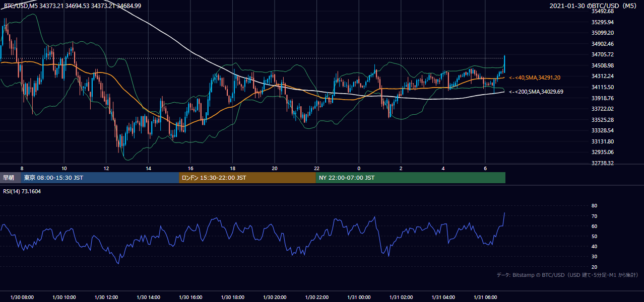The image size is (644, 302).
Task: Click the RSI axis value 30
Action: tap(594, 257)
